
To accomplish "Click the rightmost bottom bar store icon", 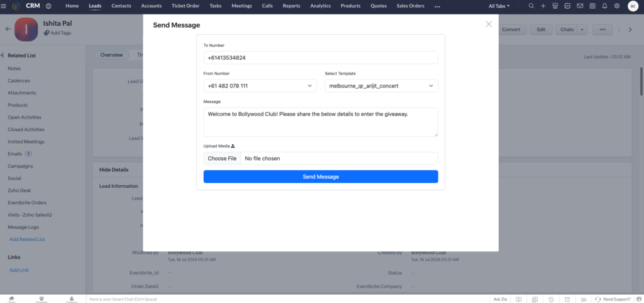I will 639,299.
